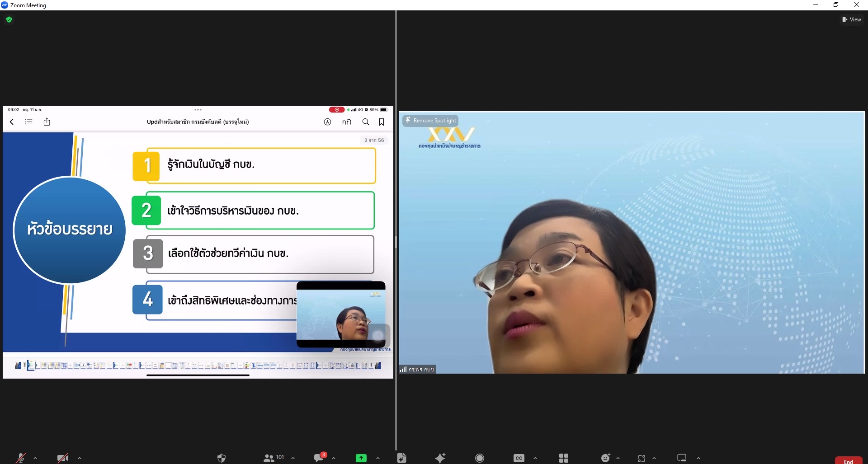Open video options caret beside camera
This screenshot has width=868, height=464.
(80, 458)
